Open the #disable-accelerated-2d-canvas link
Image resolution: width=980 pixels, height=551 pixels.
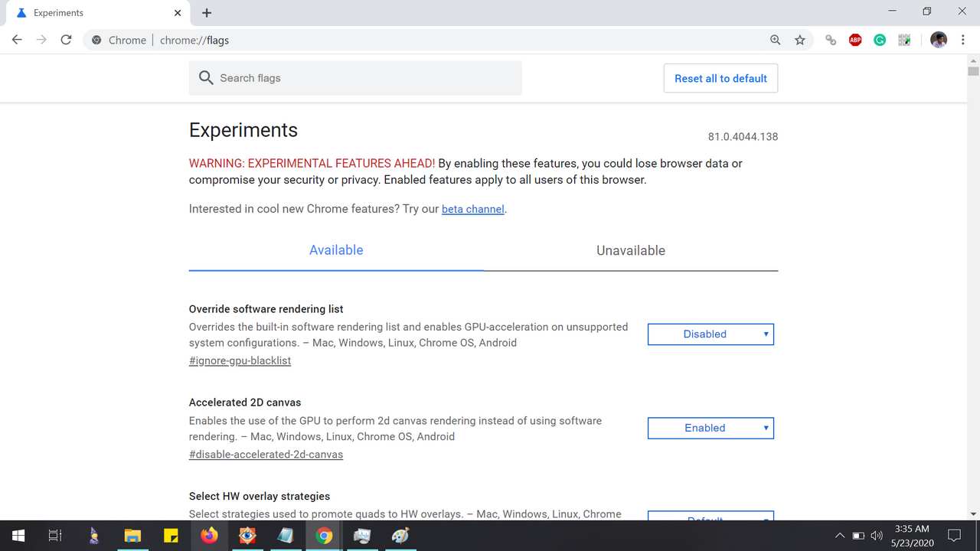pos(266,455)
